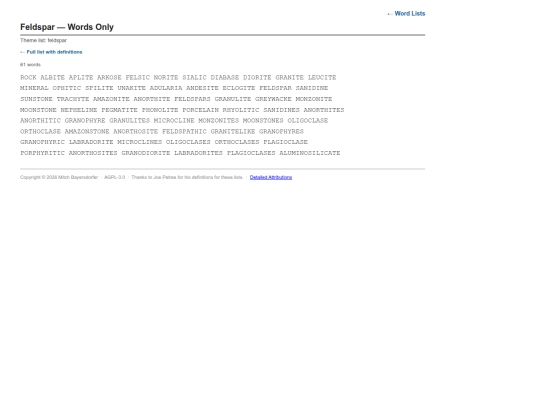Click the word SUNSTONE
Image resolution: width=540 pixels, height=405 pixels.
point(37,99)
